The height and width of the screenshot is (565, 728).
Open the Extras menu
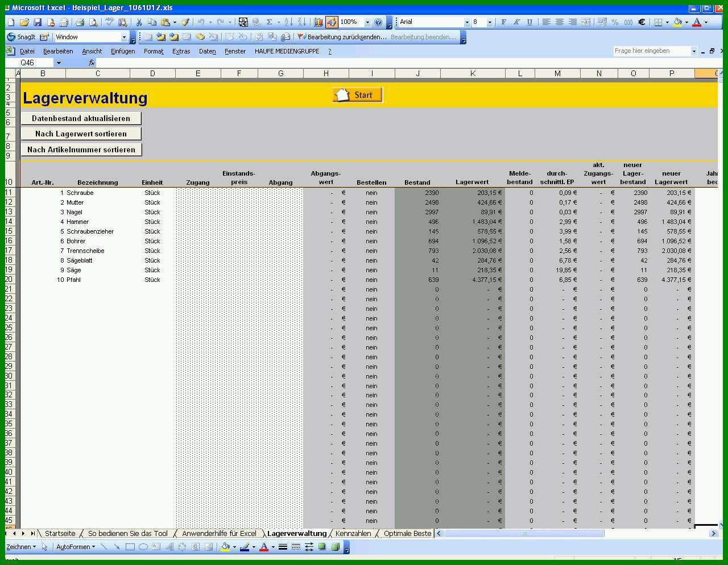(181, 51)
